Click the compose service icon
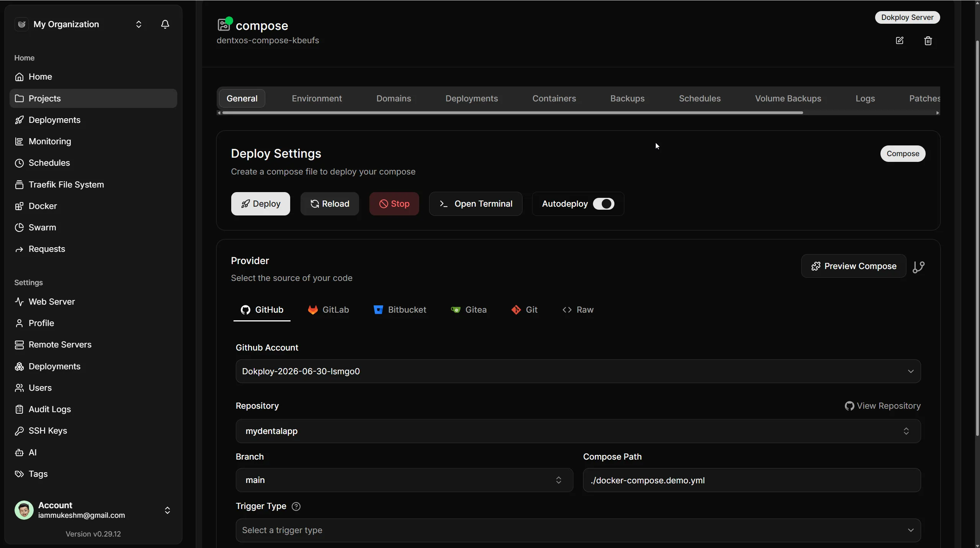 click(x=224, y=25)
